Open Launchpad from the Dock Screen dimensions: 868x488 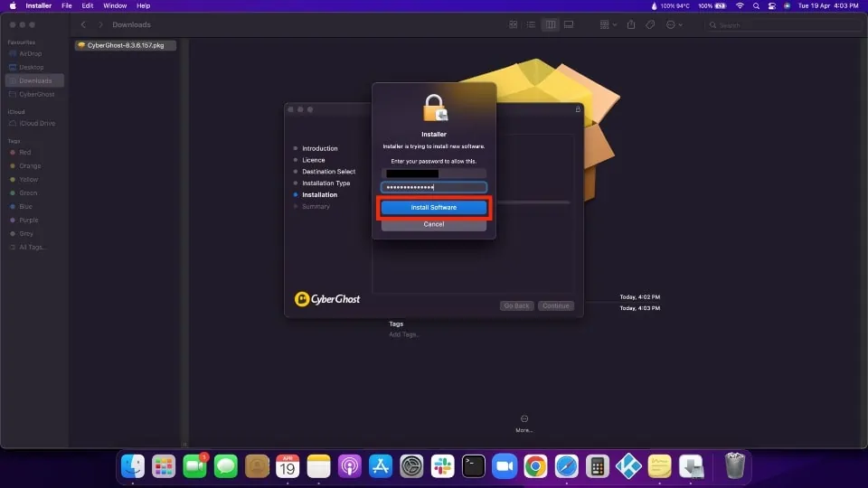(164, 466)
